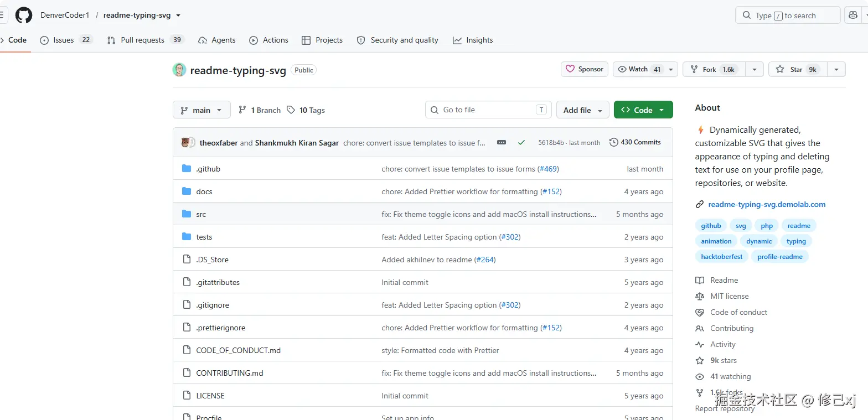Image resolution: width=868 pixels, height=420 pixels.
Task: Open the Activity pulse icon
Action: point(700,345)
